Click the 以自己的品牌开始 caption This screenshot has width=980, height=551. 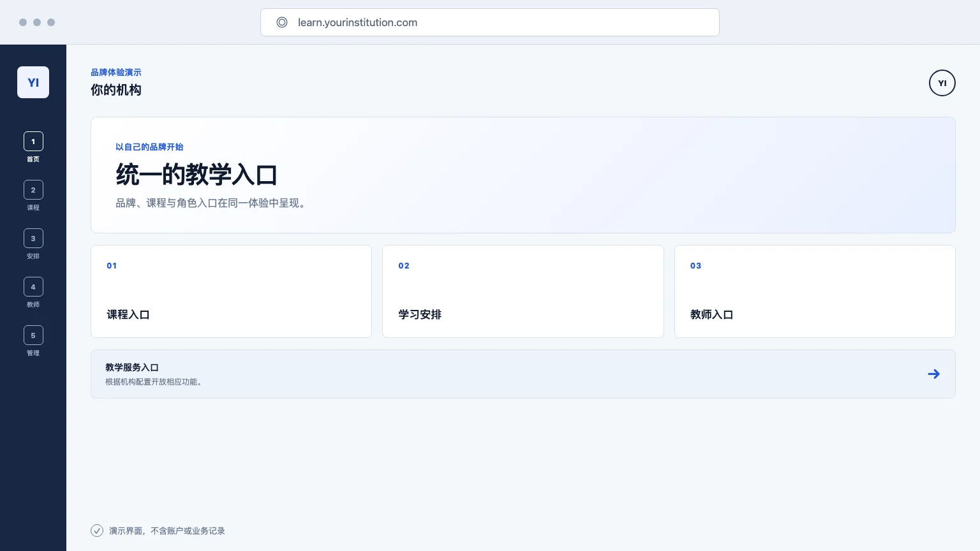click(149, 147)
